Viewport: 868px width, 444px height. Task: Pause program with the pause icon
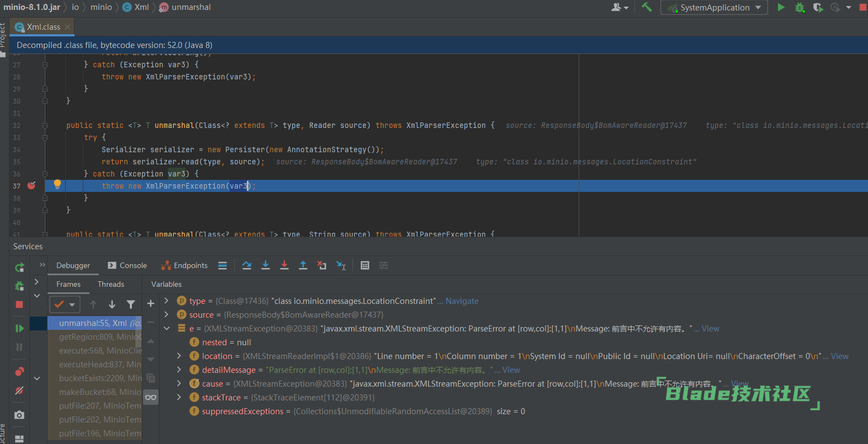point(19,347)
